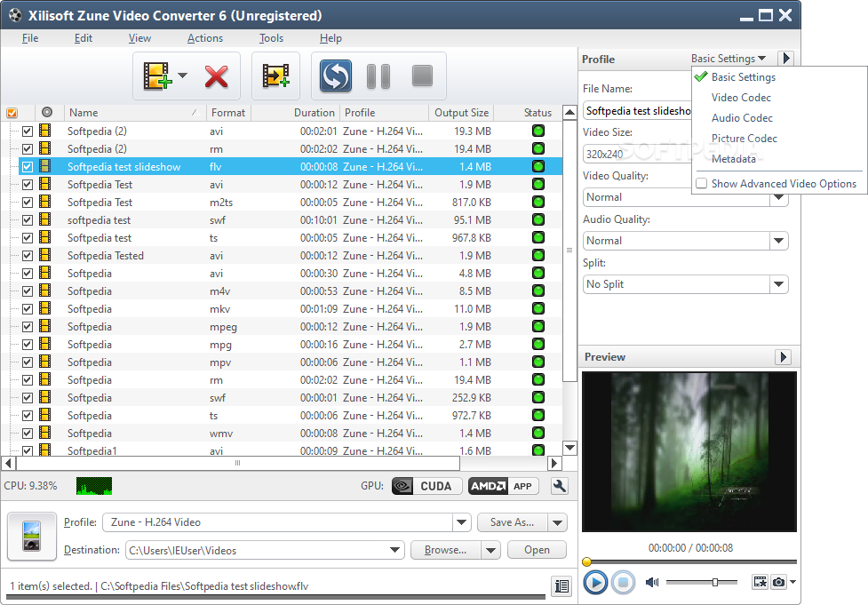
Task: Uncheck the softpedia test swf checkbox
Action: 28,219
